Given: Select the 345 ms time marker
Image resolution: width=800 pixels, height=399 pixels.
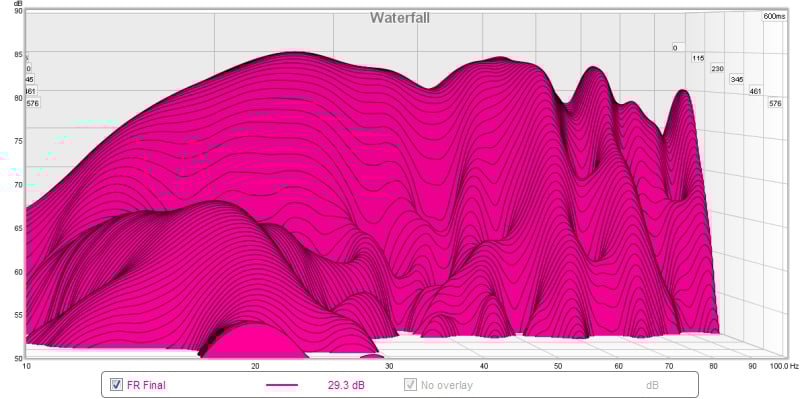Looking at the screenshot, I should pyautogui.click(x=737, y=80).
